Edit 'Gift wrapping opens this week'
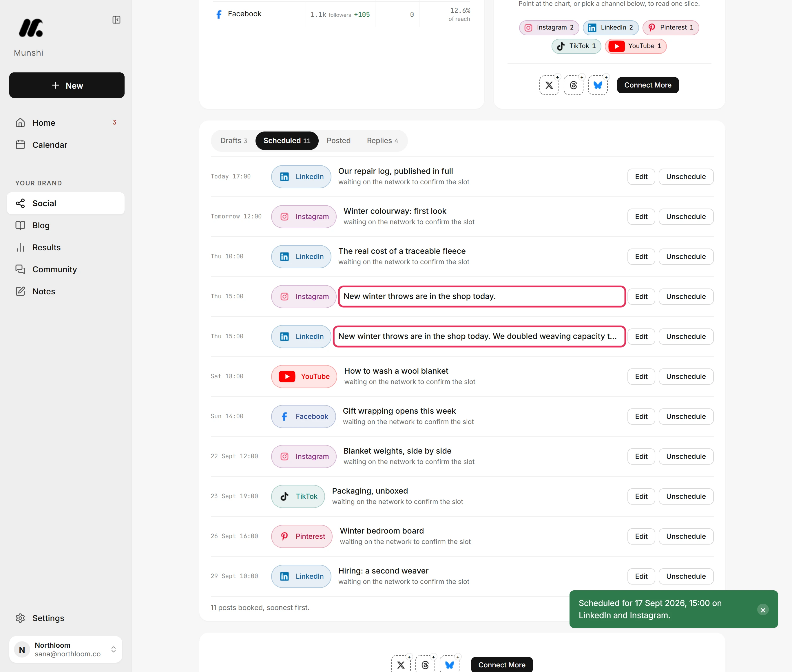The width and height of the screenshot is (792, 672). coord(641,417)
